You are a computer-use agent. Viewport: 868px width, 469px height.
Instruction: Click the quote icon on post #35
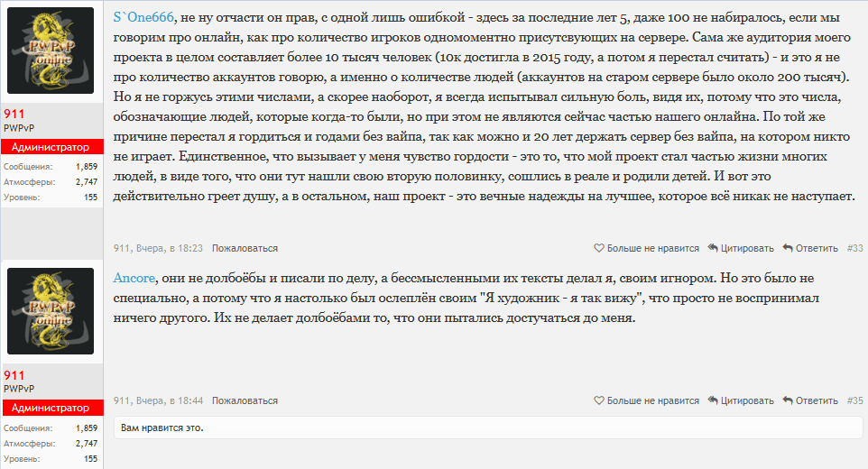pyautogui.click(x=713, y=400)
